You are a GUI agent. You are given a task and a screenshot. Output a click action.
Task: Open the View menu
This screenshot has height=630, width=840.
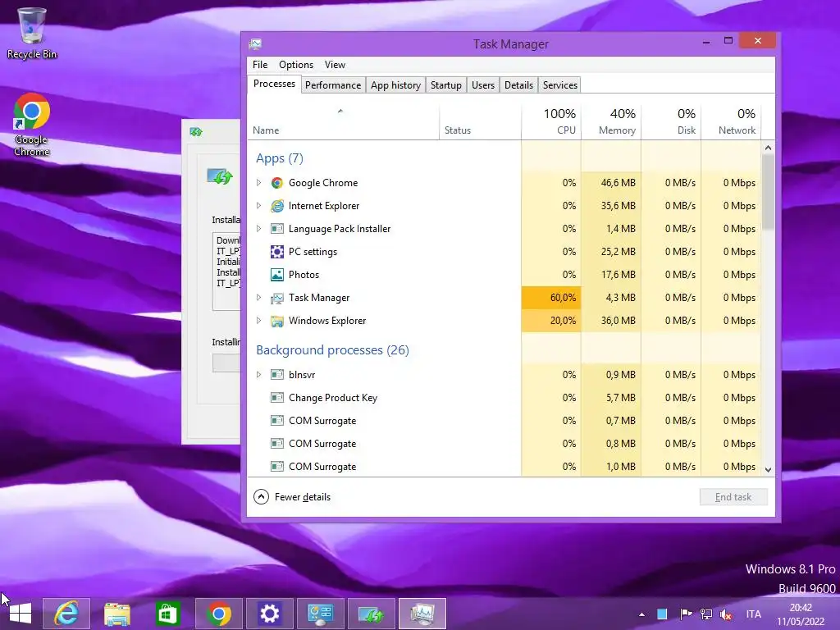tap(335, 65)
